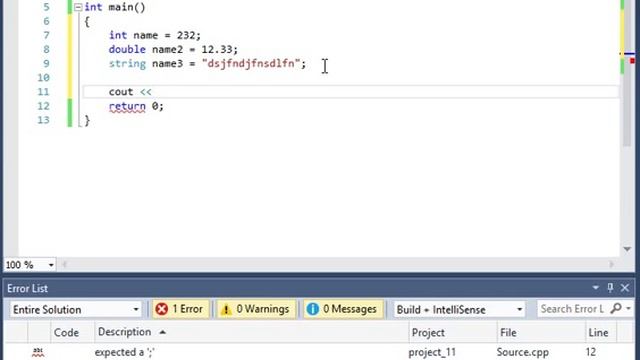Click the value 232 on line 7
Viewport: 640px width, 360px height.
(186, 35)
